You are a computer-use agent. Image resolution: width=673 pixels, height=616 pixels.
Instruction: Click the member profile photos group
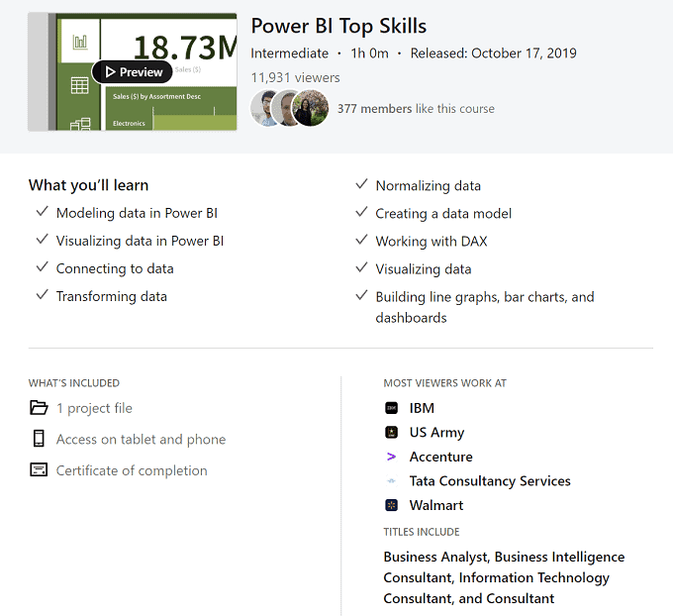(289, 108)
